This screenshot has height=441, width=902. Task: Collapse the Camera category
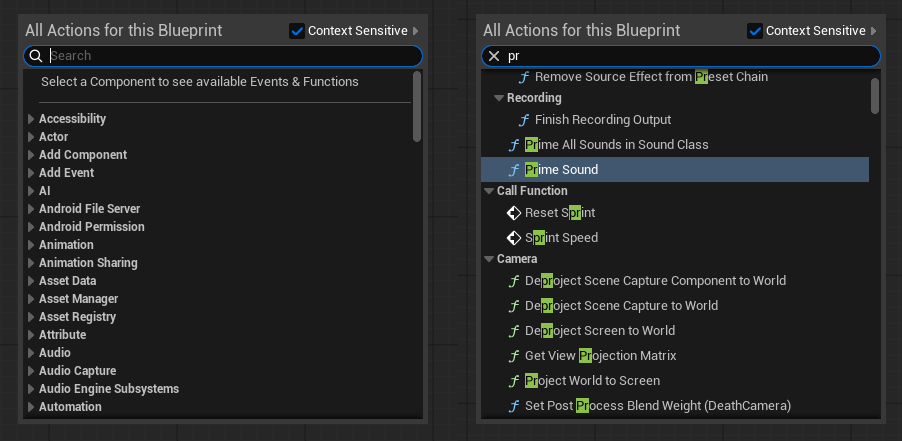click(x=488, y=259)
